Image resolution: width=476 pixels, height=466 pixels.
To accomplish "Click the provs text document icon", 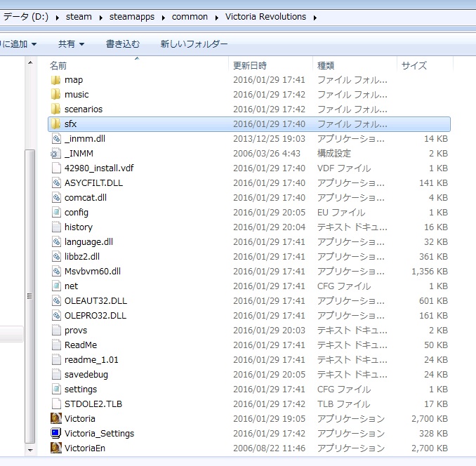I will (x=56, y=330).
